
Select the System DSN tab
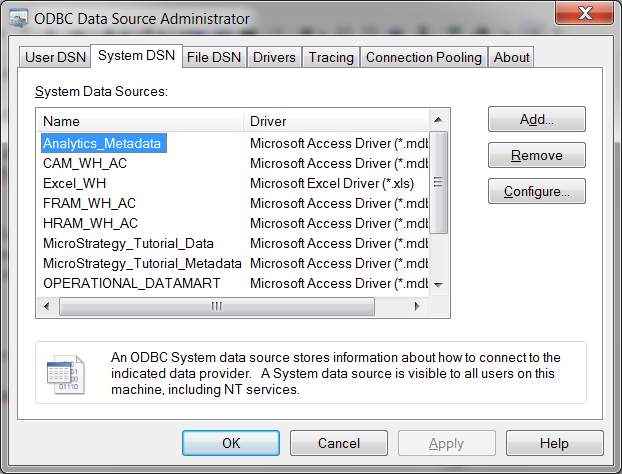point(136,56)
